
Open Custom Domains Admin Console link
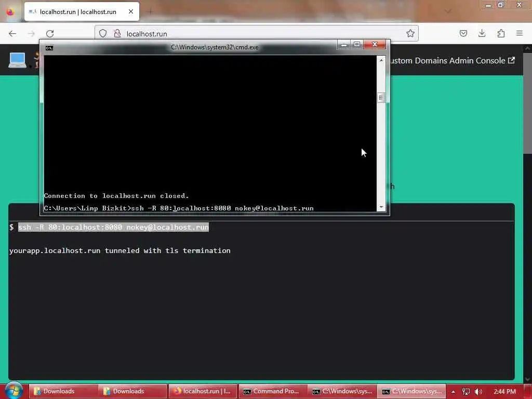click(451, 61)
